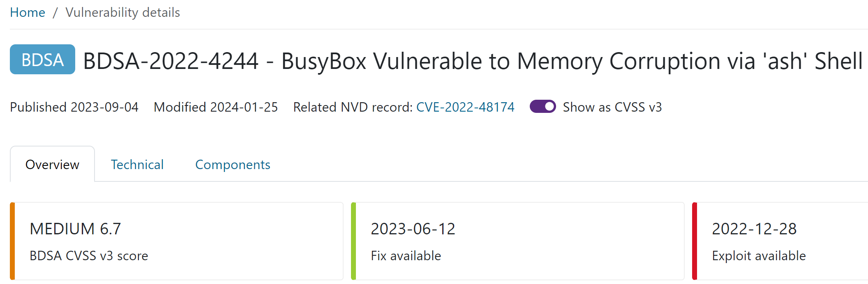
Task: Click the red bar on exploit card
Action: point(695,241)
